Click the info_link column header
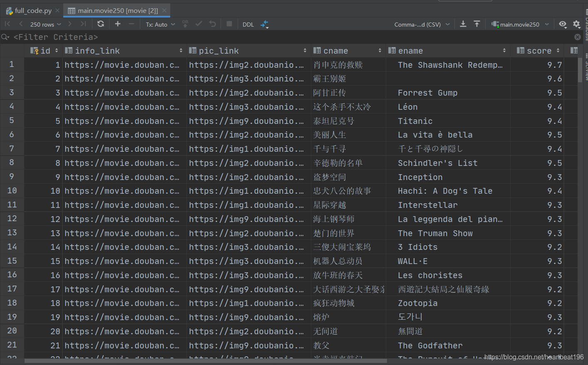Viewport: 588px width, 365px height. click(124, 51)
